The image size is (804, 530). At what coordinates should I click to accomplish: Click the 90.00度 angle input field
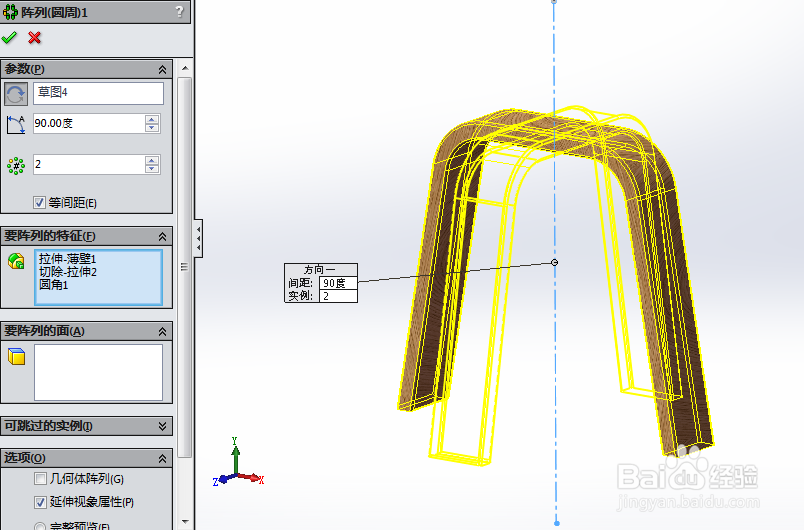[89, 124]
